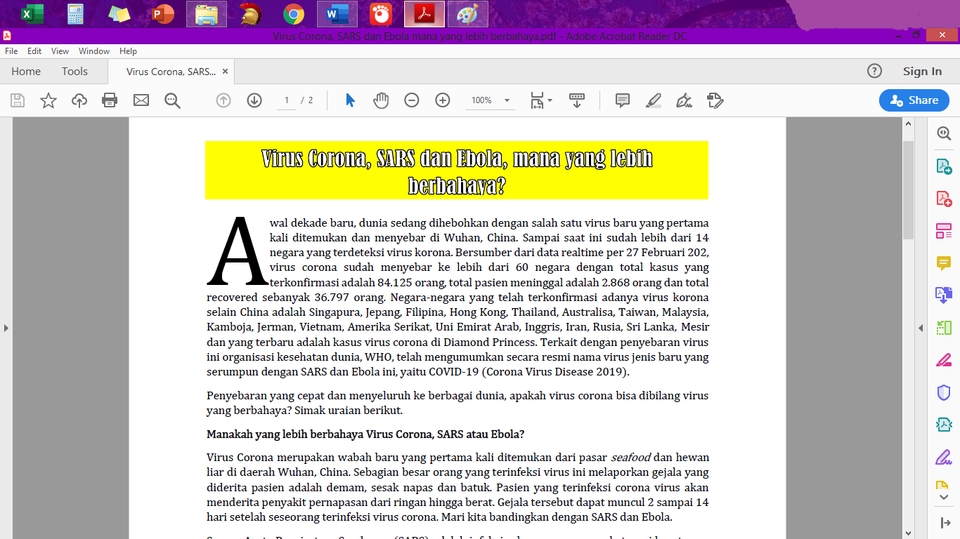Select the Virus Corona, SARS document tab
Viewport: 960px width, 539px height.
tap(171, 72)
